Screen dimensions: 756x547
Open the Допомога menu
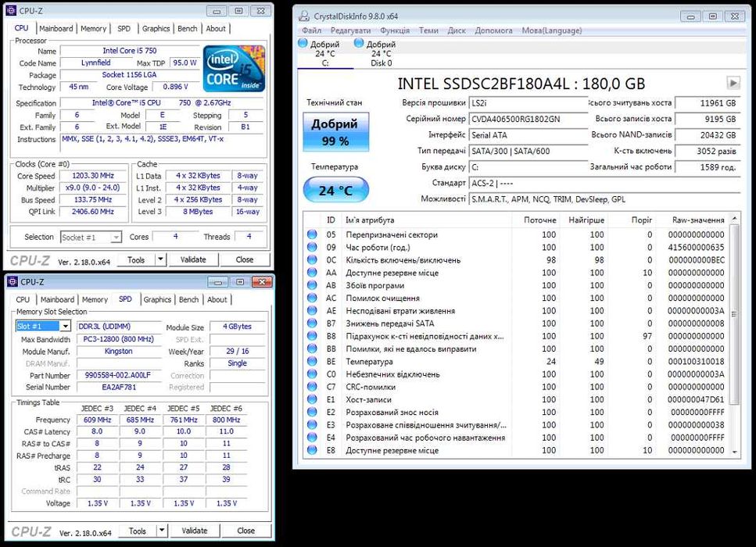coord(494,30)
